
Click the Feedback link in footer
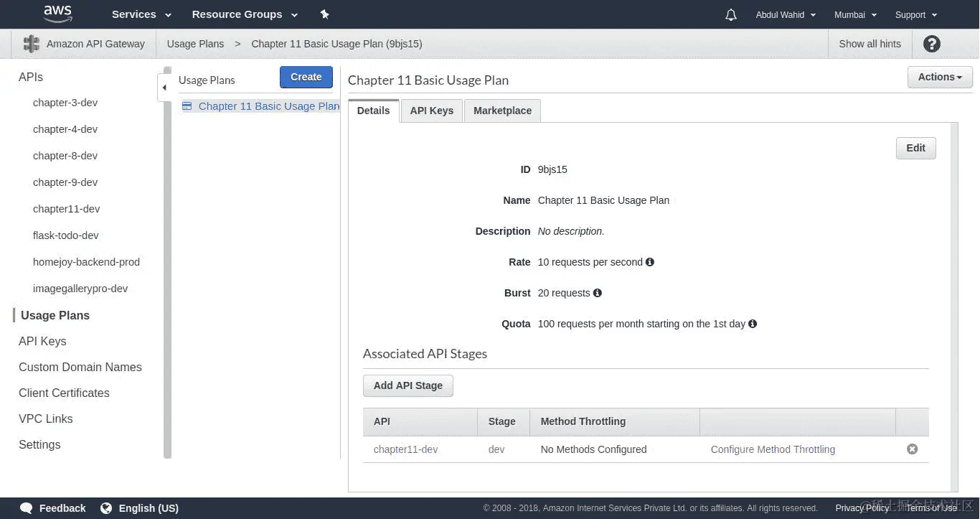click(62, 508)
